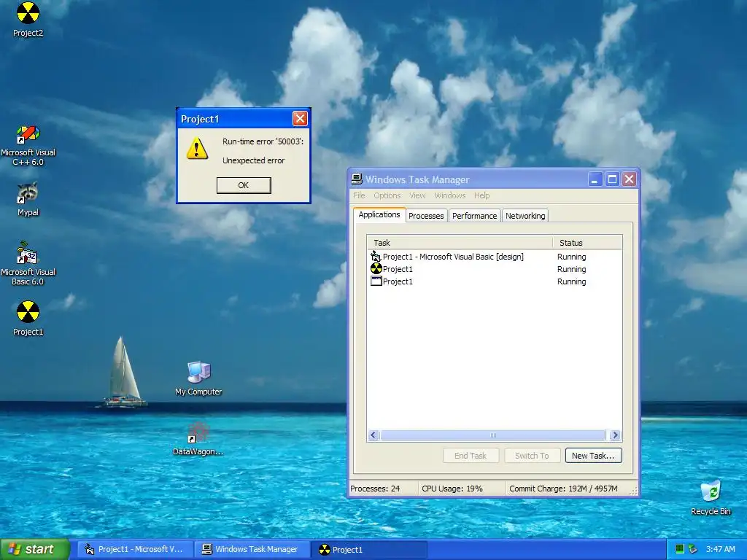747x560 pixels.
Task: Click Running status of the Visual Basic task
Action: point(572,257)
